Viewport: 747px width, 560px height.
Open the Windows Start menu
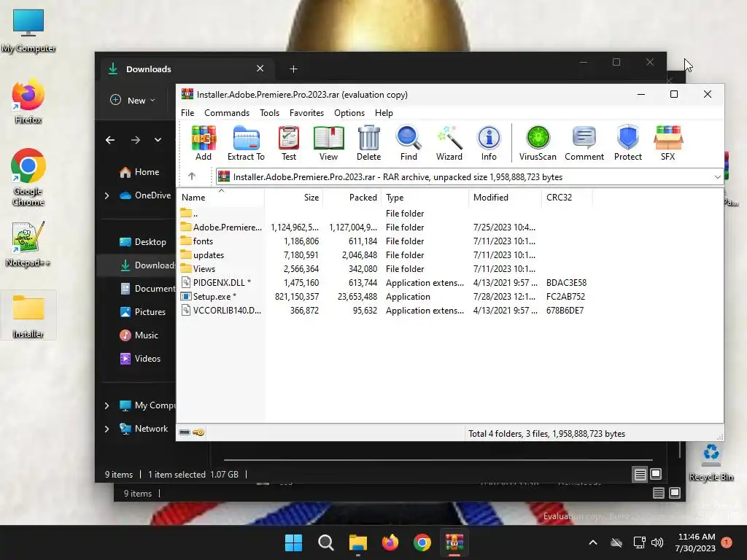(293, 542)
